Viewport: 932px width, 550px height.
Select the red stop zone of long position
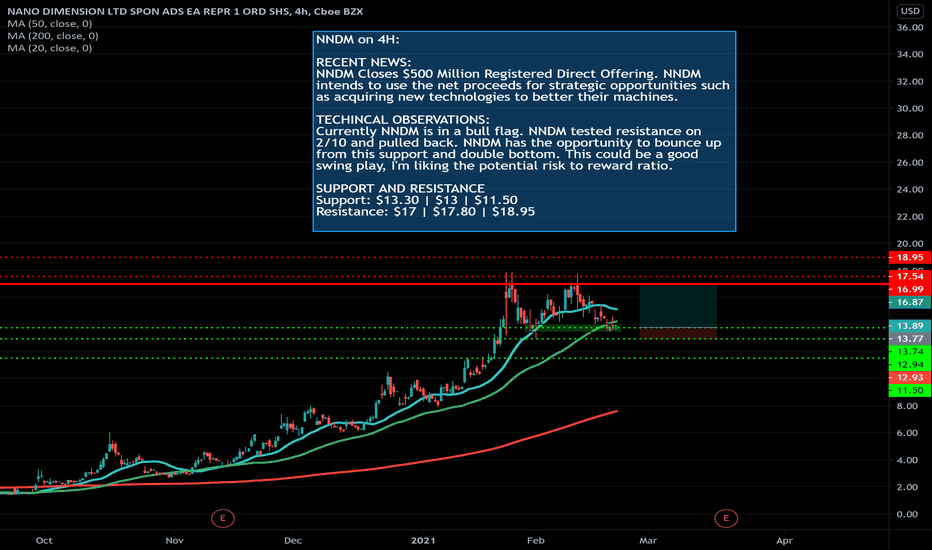tap(678, 333)
